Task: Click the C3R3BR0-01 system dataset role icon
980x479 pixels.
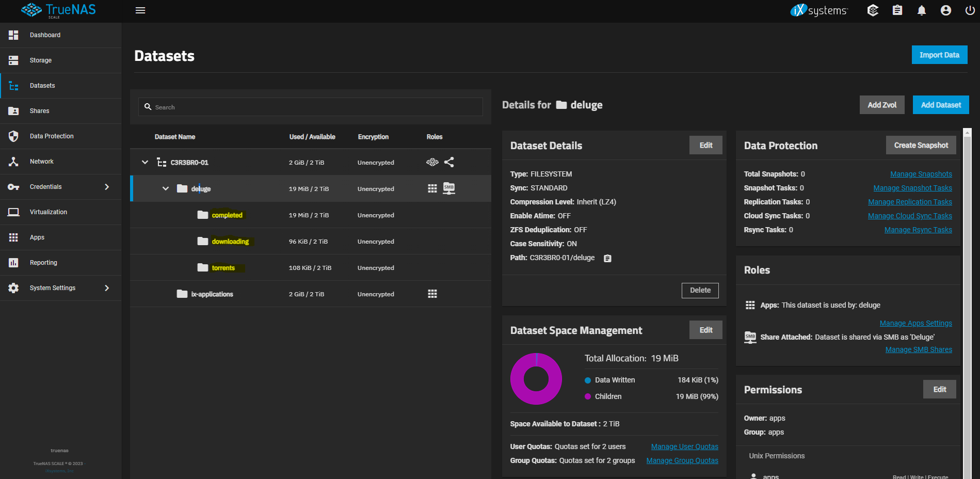Action: pos(432,162)
